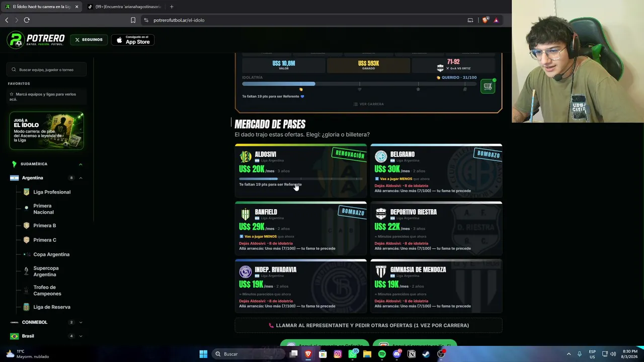Show hidden system tray icons
Image resolution: width=644 pixels, height=362 pixels.
[x=569, y=354]
